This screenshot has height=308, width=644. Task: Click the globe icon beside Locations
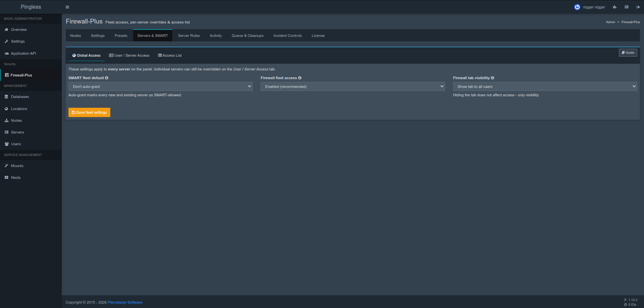click(x=7, y=109)
